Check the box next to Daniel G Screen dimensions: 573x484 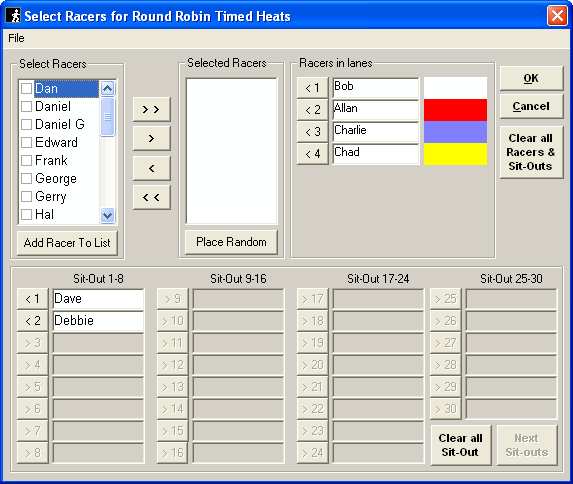click(x=26, y=124)
